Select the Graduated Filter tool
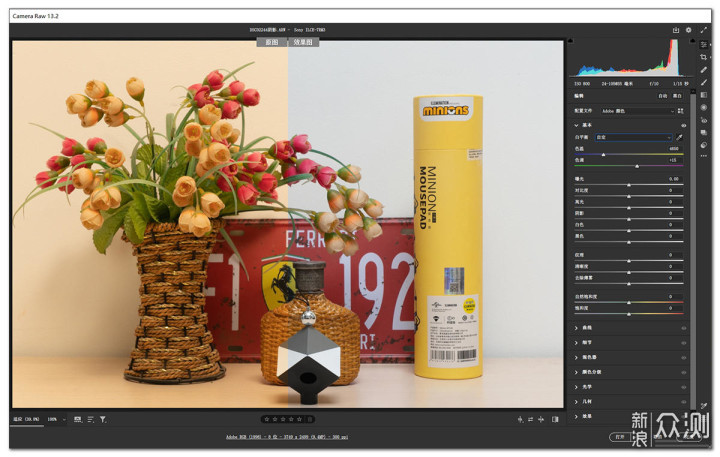 click(x=703, y=95)
